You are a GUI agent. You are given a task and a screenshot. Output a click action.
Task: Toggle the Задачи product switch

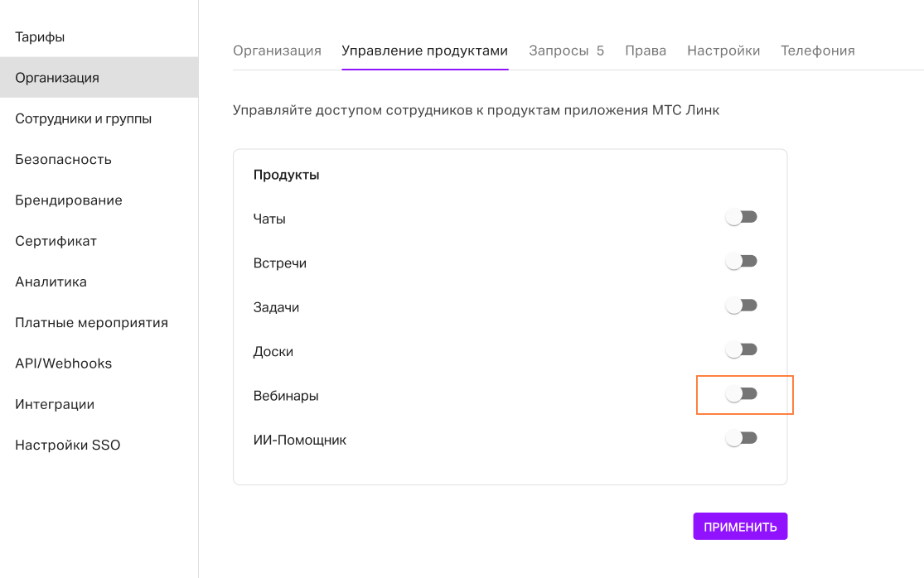click(x=742, y=306)
